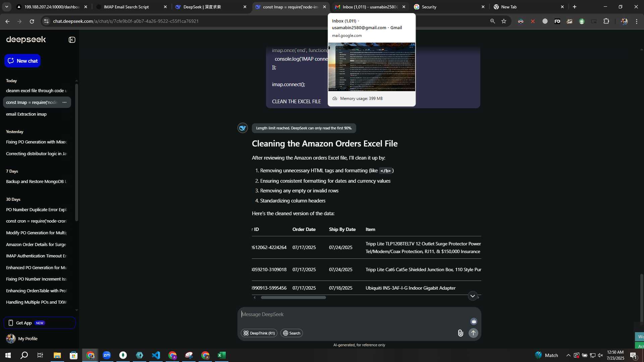Open 'PO Number Duplicate Error' chat
644x362 pixels.
[x=37, y=209]
